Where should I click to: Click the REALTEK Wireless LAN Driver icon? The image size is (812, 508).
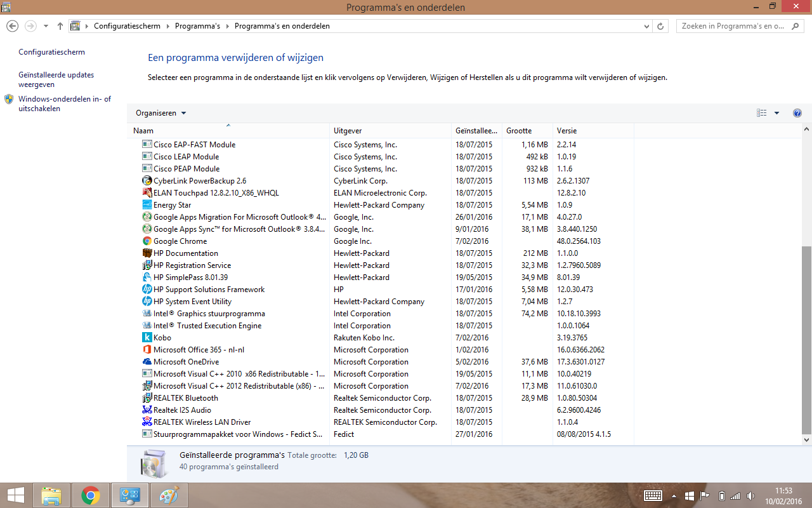pyautogui.click(x=147, y=422)
